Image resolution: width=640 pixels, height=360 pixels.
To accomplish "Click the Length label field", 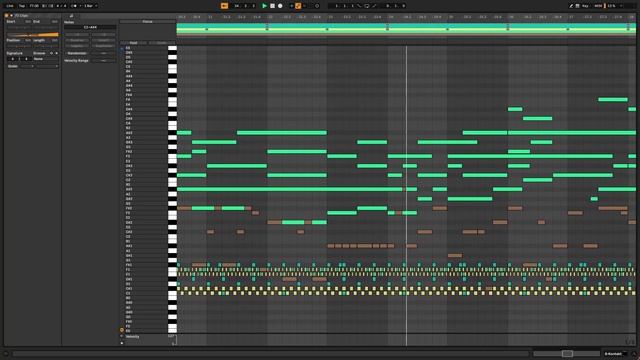I will click(39, 40).
